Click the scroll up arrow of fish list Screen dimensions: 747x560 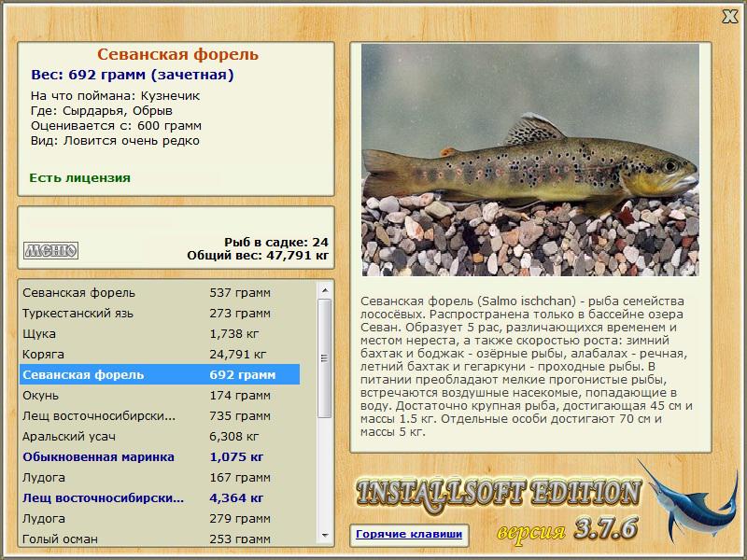pyautogui.click(x=325, y=290)
